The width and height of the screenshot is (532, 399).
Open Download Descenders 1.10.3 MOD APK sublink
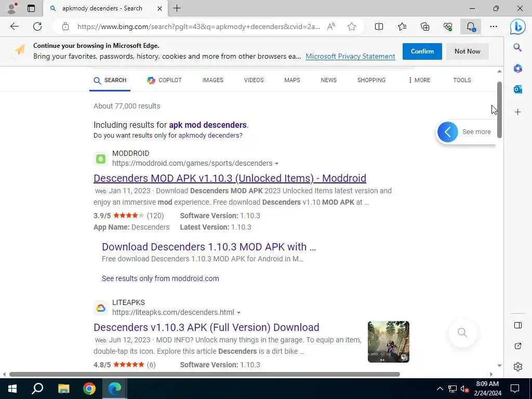[209, 247]
